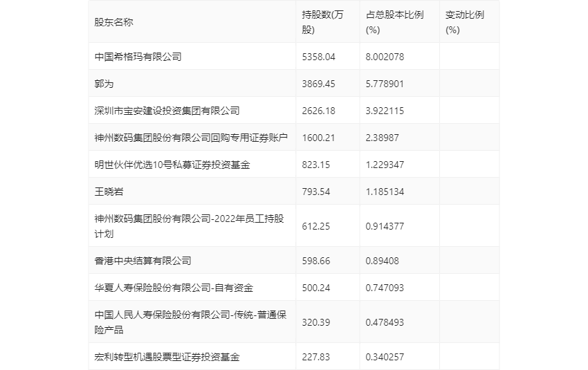The image size is (588, 370).
Task: Select percentage 0.340257
Action: tap(385, 356)
